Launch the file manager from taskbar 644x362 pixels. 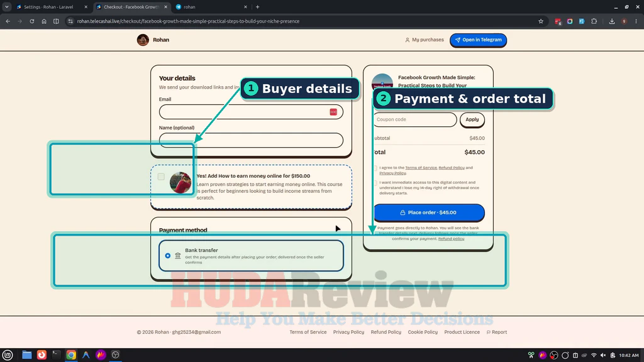tap(26, 355)
